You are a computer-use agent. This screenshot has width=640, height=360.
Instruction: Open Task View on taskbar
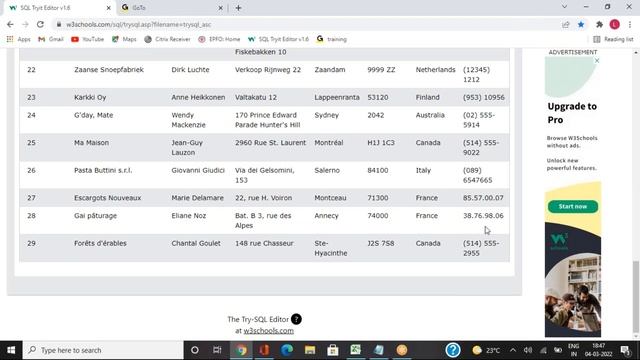pos(217,350)
